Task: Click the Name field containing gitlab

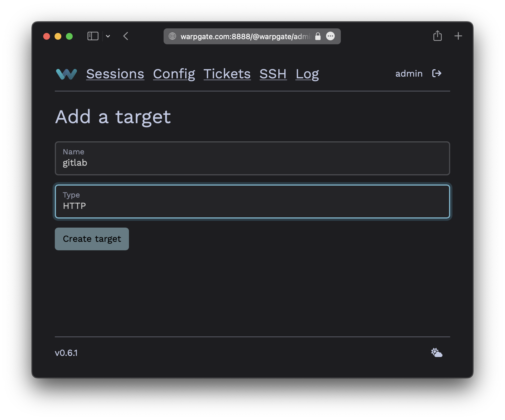Action: pos(252,158)
